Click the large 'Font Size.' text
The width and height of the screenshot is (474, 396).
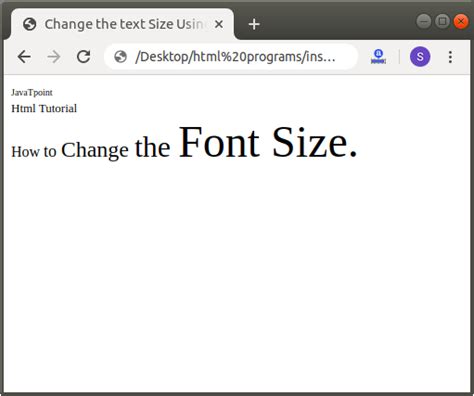(268, 142)
